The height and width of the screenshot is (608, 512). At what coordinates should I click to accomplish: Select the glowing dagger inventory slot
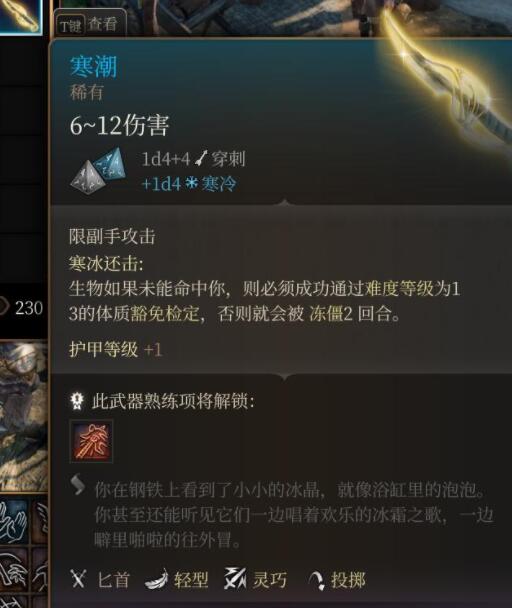[x=21, y=17]
